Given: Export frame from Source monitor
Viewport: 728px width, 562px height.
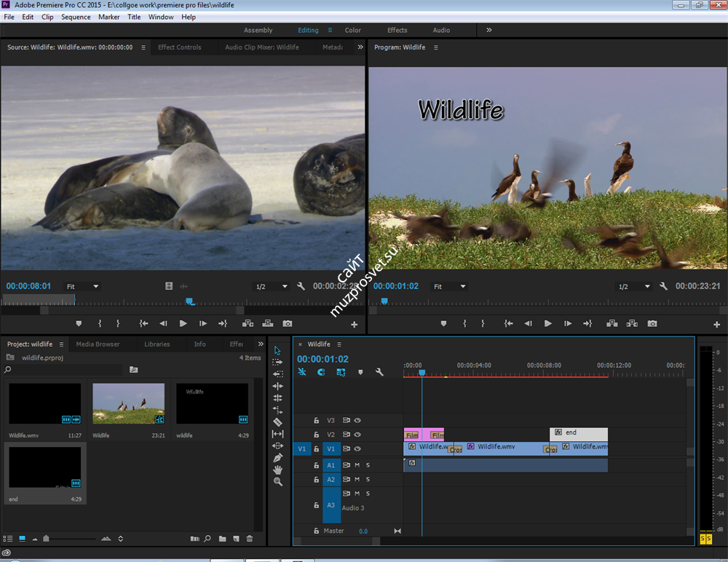Looking at the screenshot, I should [288, 323].
